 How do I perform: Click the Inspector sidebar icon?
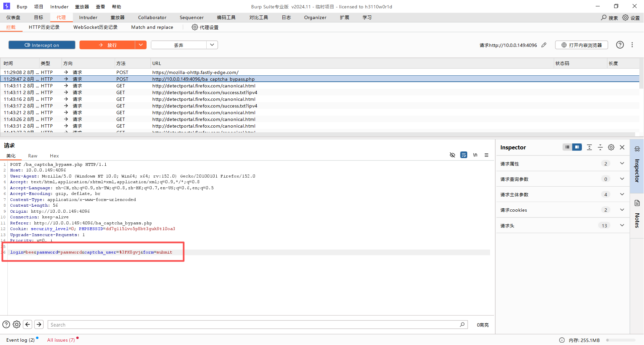pos(637,149)
